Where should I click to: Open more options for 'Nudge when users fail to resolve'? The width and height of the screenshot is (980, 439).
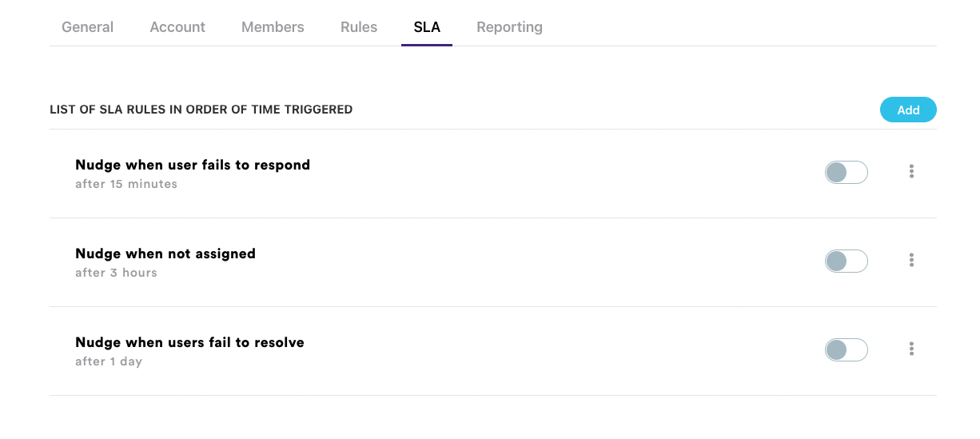[911, 349]
